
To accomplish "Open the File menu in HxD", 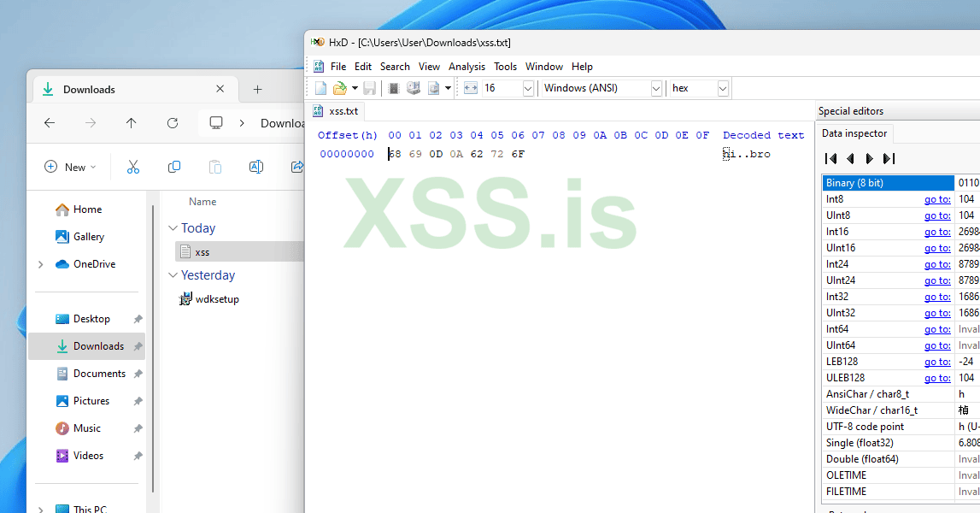I will (x=338, y=67).
